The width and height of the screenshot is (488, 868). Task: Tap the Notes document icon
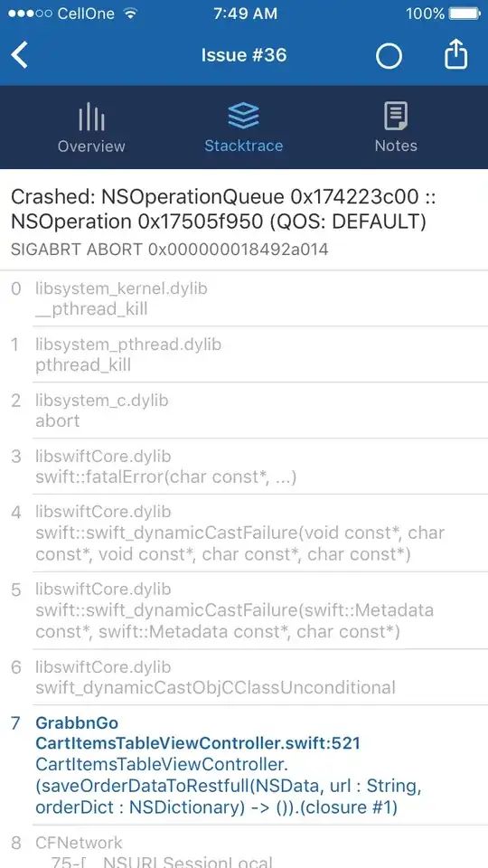pyautogui.click(x=396, y=117)
